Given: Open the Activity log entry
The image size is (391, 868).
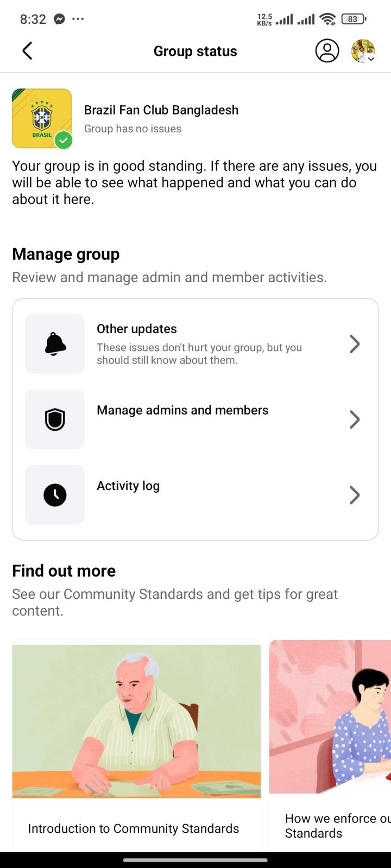Looking at the screenshot, I should (x=195, y=495).
